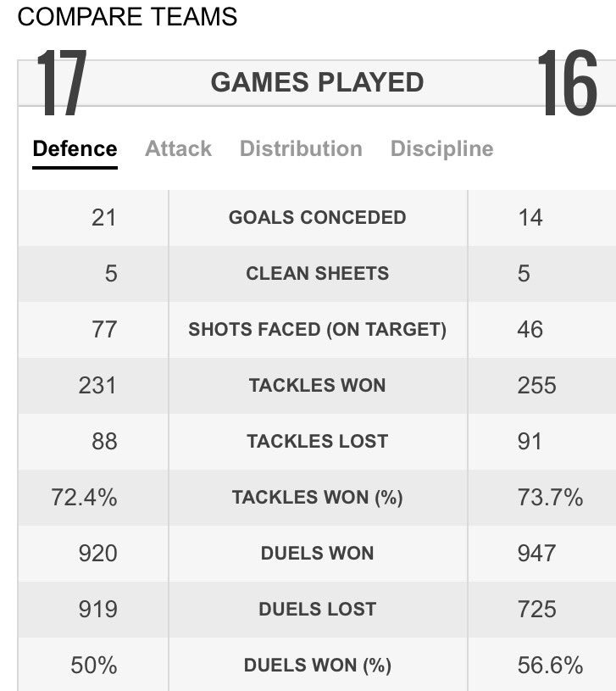616x691 pixels.
Task: Select the Defence tab
Action: click(75, 149)
